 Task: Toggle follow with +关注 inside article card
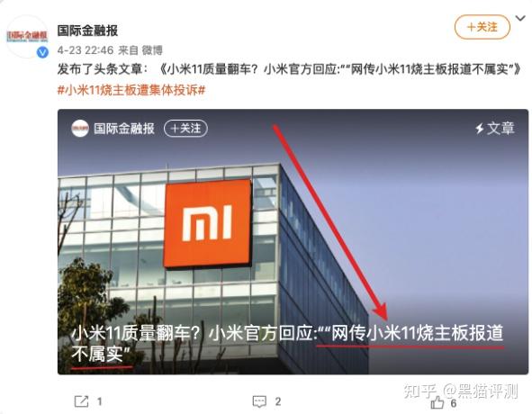tap(185, 129)
